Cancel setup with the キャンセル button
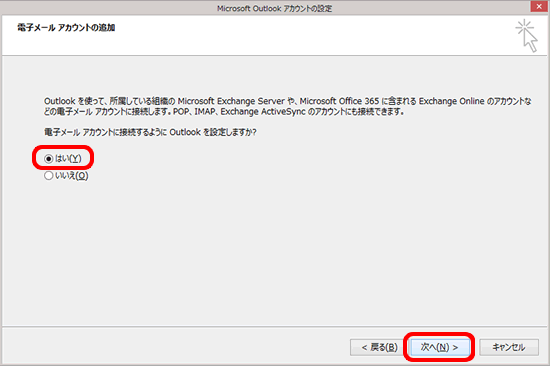This screenshot has height=366, width=550. tap(509, 347)
